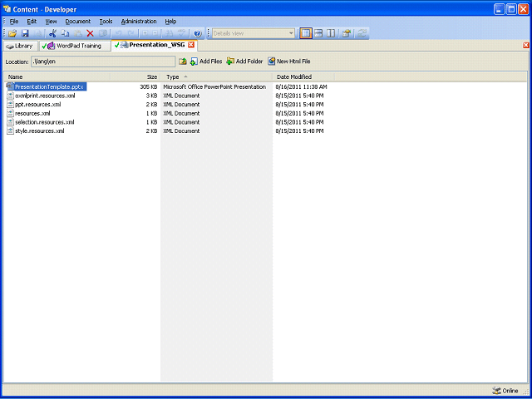Close the Presentation_WSG tab
The width and height of the screenshot is (532, 399).
pos(191,45)
